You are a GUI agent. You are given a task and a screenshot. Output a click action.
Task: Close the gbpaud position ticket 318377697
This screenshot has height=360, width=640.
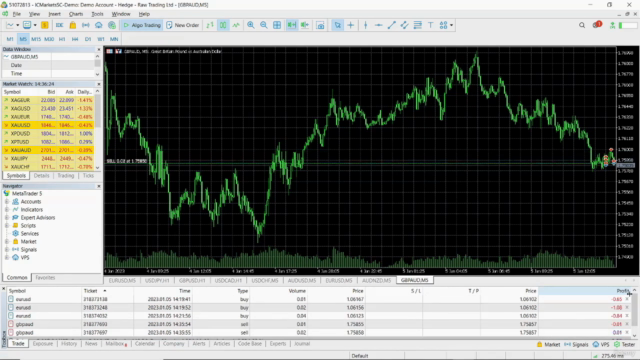[x=627, y=333]
